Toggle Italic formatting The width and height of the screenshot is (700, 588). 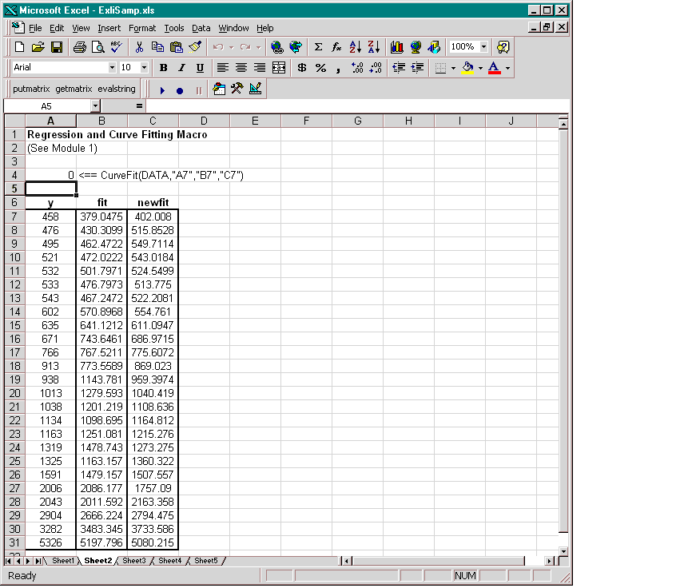click(x=181, y=68)
